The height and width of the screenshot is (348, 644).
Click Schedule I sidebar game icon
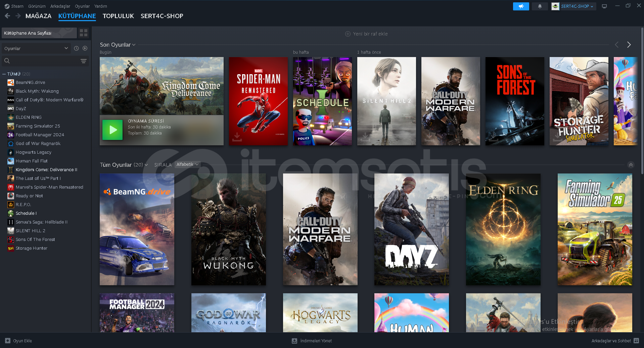pos(11,213)
